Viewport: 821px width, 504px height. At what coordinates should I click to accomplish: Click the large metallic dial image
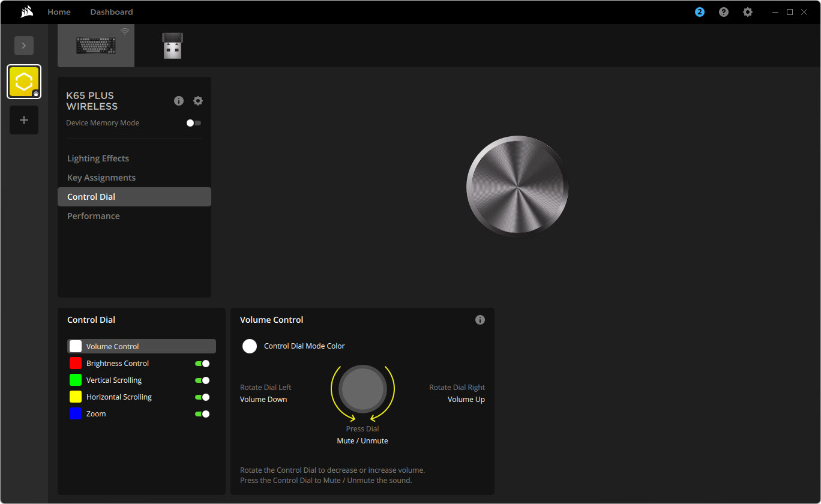[x=517, y=187]
